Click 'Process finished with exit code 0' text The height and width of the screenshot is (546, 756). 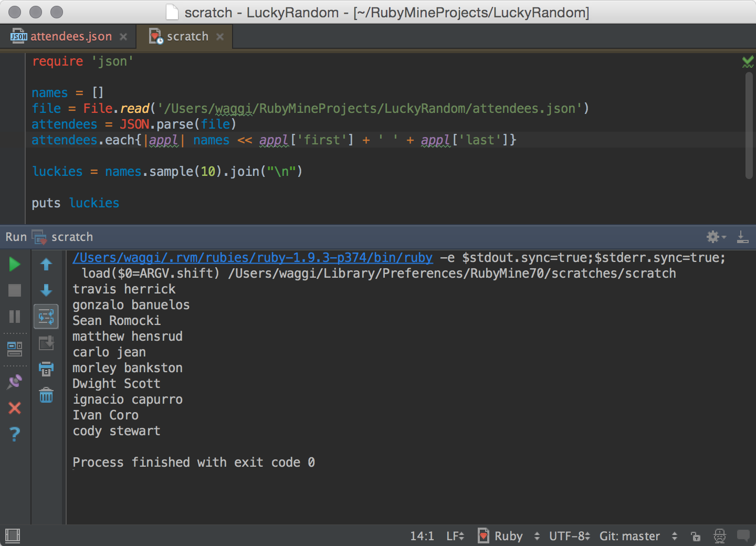(194, 463)
